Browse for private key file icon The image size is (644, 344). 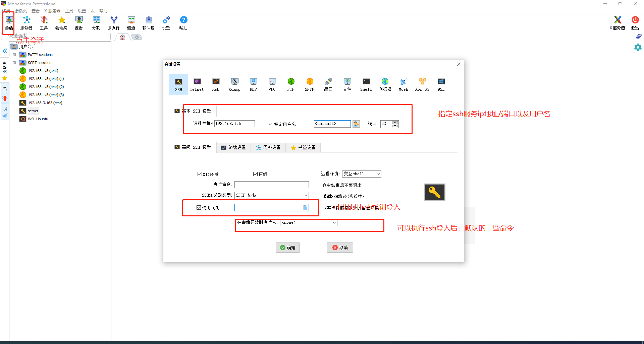(x=305, y=208)
